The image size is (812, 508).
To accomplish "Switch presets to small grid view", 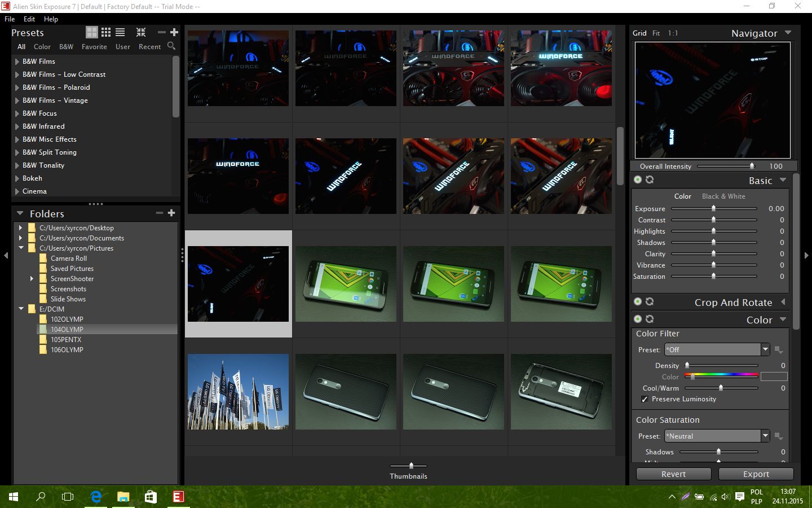I will tap(106, 32).
